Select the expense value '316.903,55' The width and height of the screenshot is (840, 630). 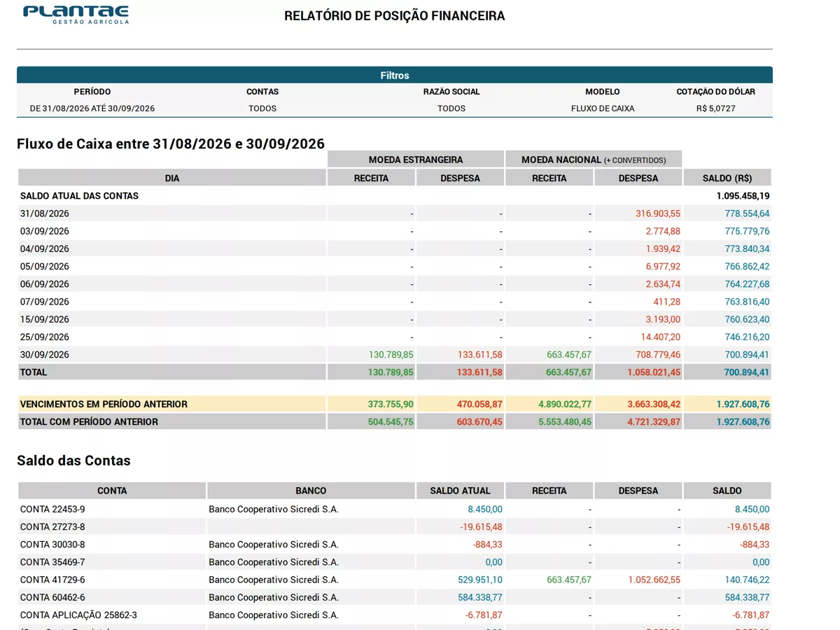click(658, 213)
